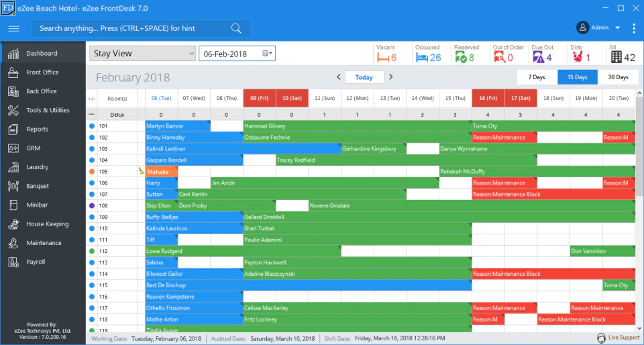Screen dimensions: 644x345
Task: Click room 112 green status dot
Action: click(92, 251)
